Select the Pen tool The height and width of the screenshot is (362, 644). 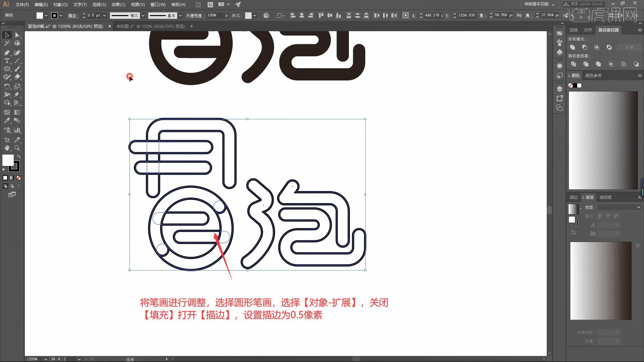tap(7, 53)
